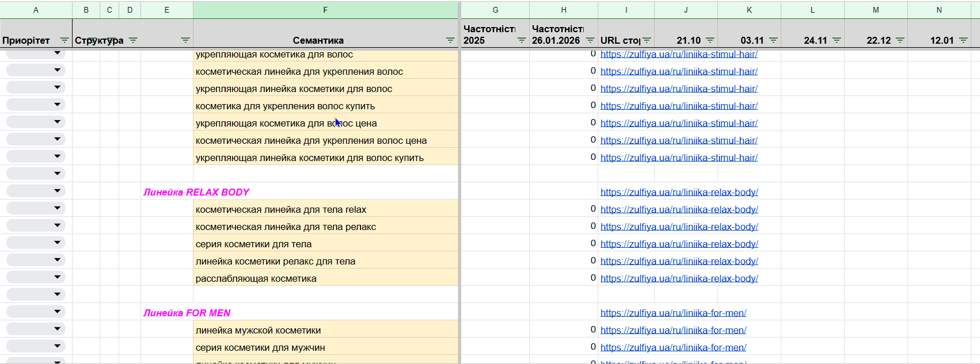Open filter icon in 03.11 column header
The image size is (980, 364).
point(773,40)
